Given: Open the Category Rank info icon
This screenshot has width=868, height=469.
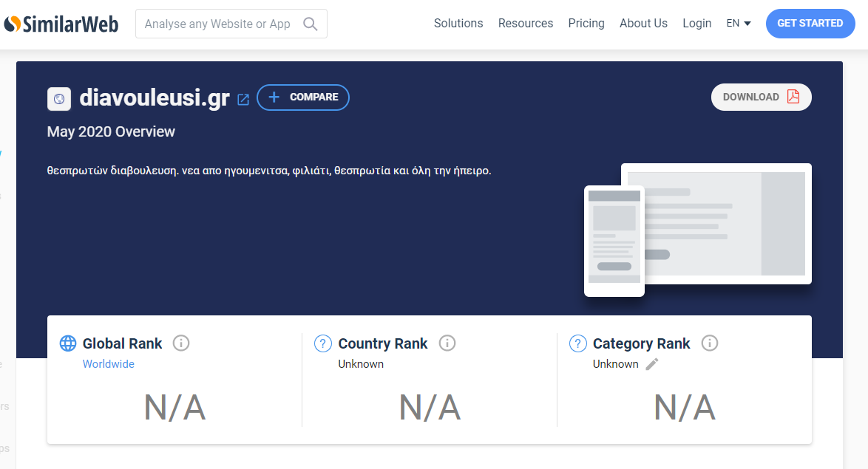Looking at the screenshot, I should (x=710, y=343).
